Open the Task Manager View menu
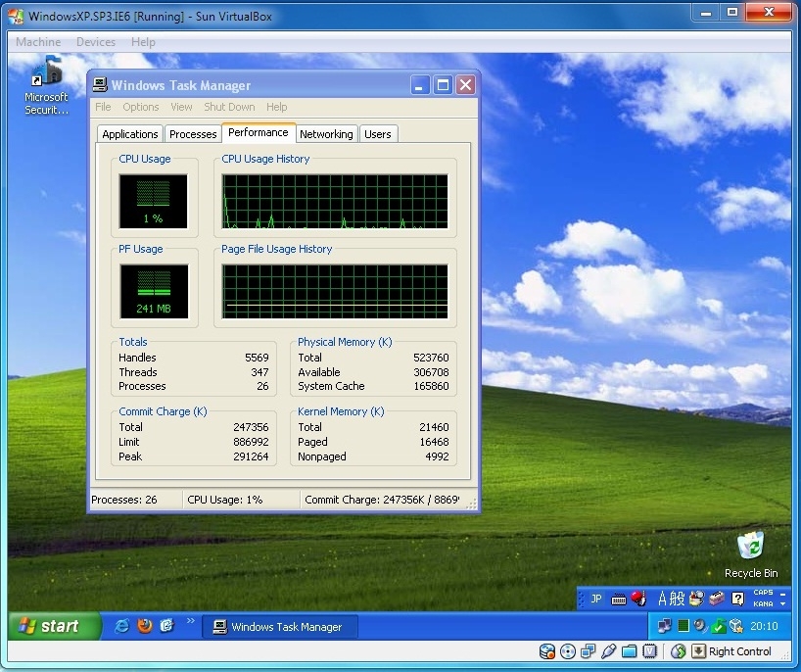Viewport: 801px width, 672px height. [x=181, y=107]
